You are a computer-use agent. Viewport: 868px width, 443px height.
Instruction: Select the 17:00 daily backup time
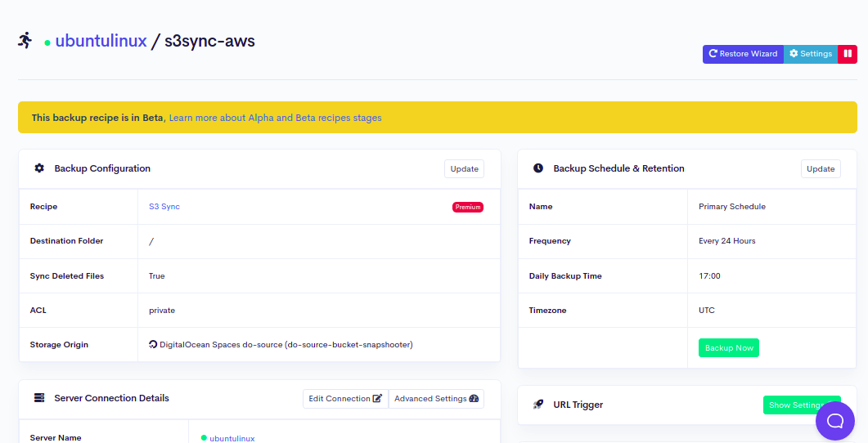[x=709, y=276]
